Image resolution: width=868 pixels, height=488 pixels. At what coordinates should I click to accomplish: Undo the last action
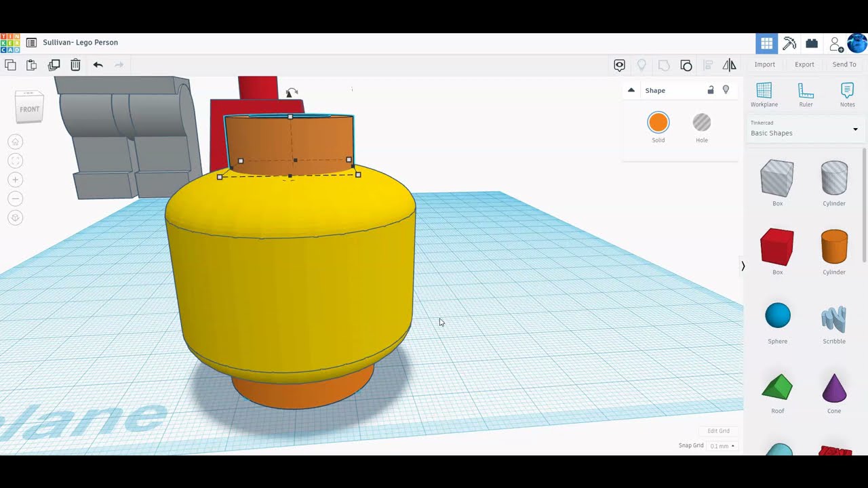point(98,65)
